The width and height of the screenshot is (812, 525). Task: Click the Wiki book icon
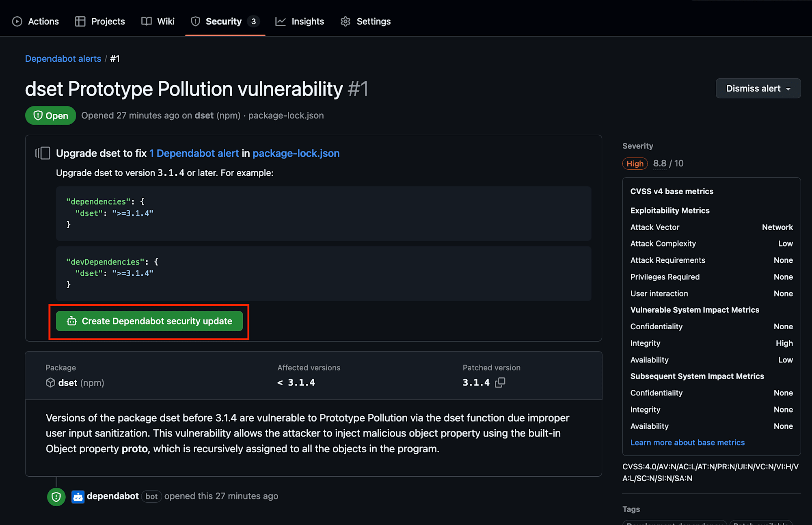coord(146,22)
